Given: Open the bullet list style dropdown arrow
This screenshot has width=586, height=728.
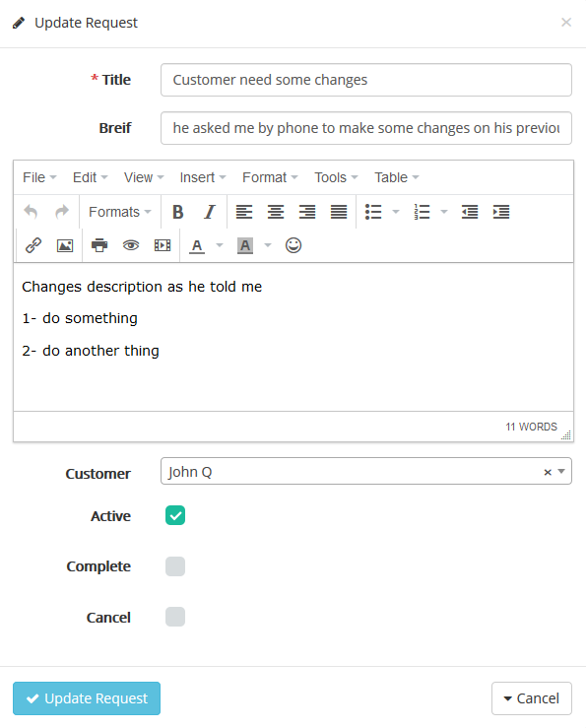Looking at the screenshot, I should [396, 212].
